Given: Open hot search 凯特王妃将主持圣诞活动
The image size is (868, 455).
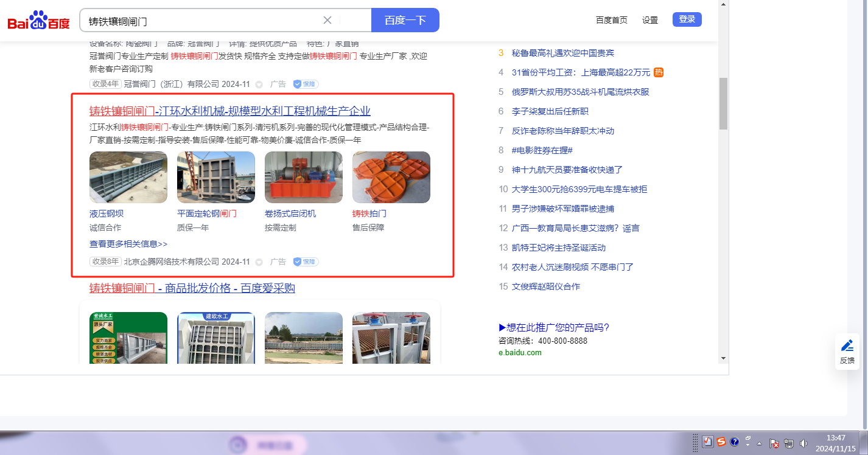Looking at the screenshot, I should coord(559,248).
